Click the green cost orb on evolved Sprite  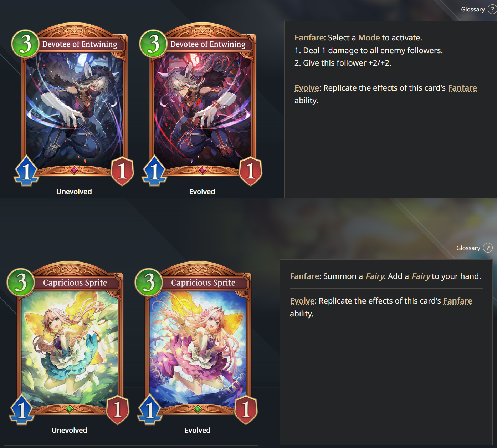(149, 282)
